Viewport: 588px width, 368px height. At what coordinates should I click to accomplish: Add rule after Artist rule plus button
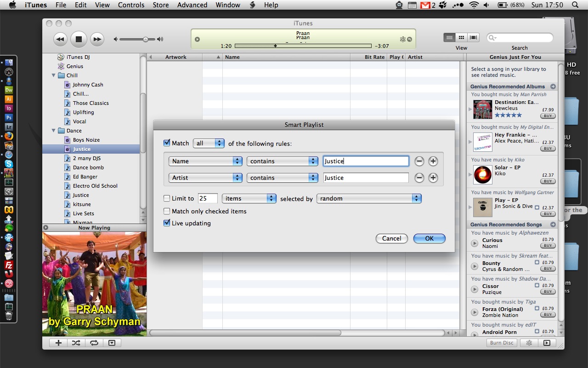coord(433,178)
